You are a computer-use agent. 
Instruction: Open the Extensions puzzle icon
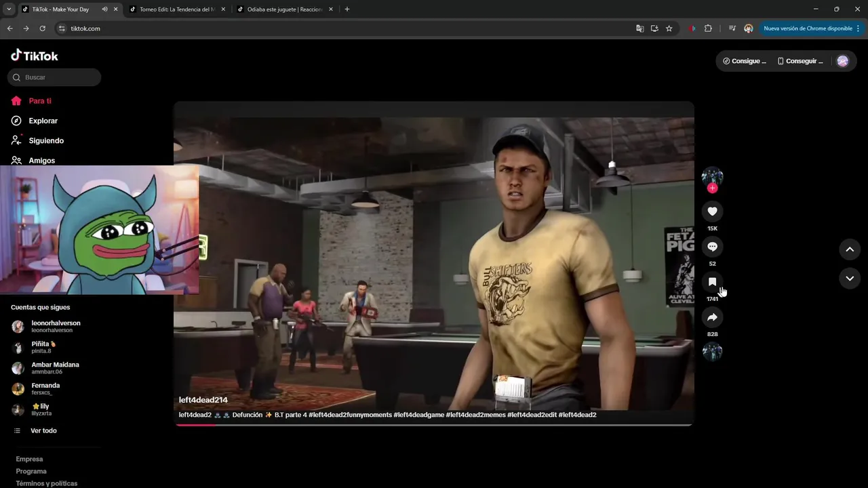pyautogui.click(x=708, y=28)
